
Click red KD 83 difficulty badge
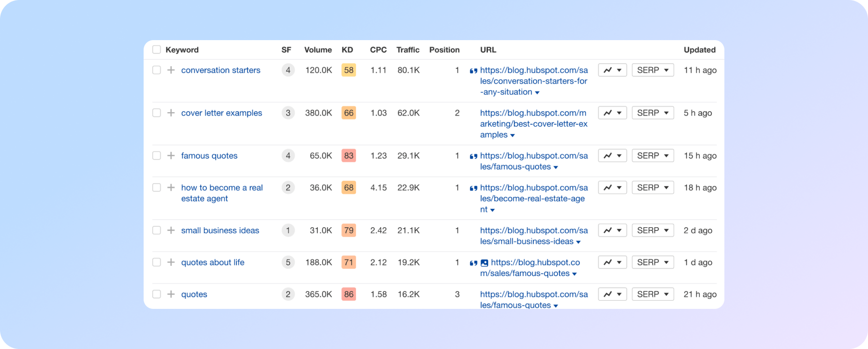pyautogui.click(x=349, y=156)
